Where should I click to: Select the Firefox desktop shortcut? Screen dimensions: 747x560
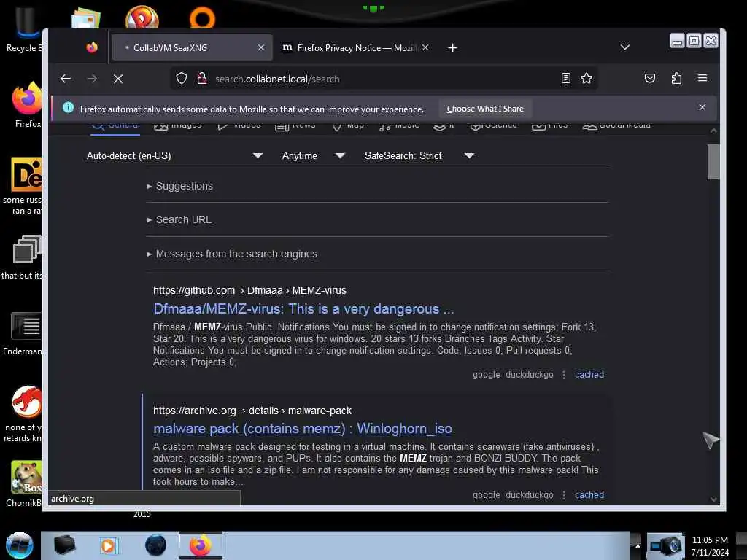pos(26,105)
